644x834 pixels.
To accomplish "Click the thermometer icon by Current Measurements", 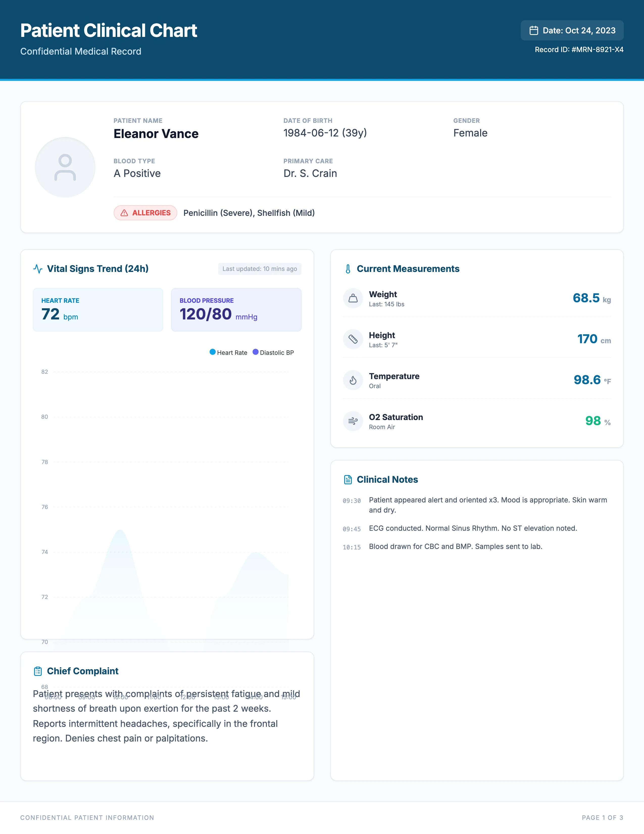I will (348, 269).
